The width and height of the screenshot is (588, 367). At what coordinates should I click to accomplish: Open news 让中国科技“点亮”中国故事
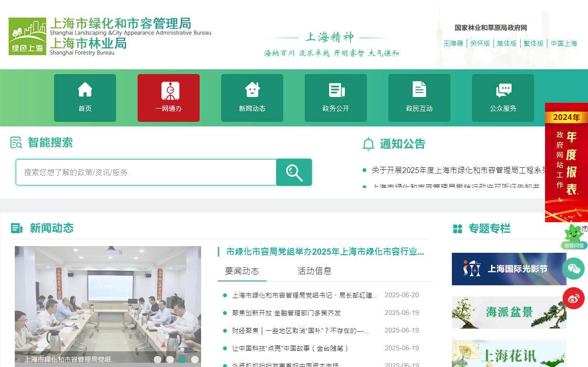tap(290, 348)
